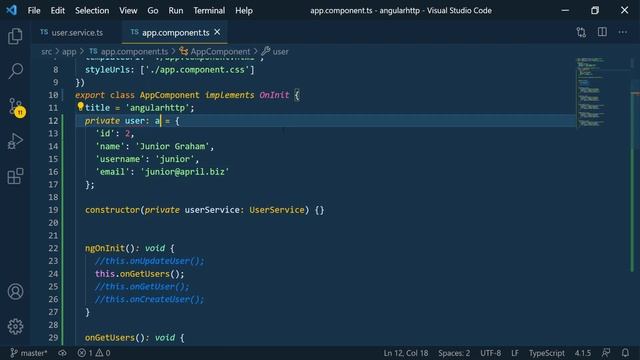This screenshot has width=640, height=360.
Task: Click the commented //this.onUpdateUser() line
Action: pos(149,261)
